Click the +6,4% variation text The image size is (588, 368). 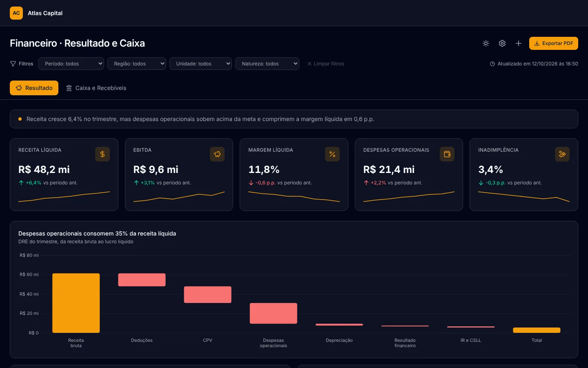[x=33, y=183]
